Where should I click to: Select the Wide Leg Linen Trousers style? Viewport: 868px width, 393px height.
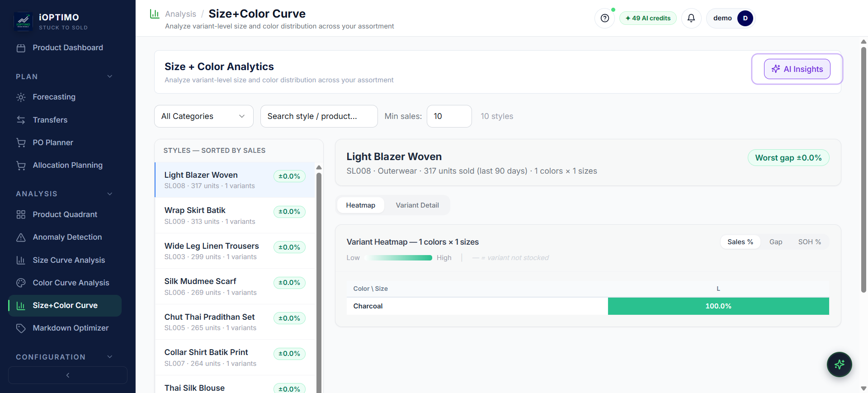point(235,251)
